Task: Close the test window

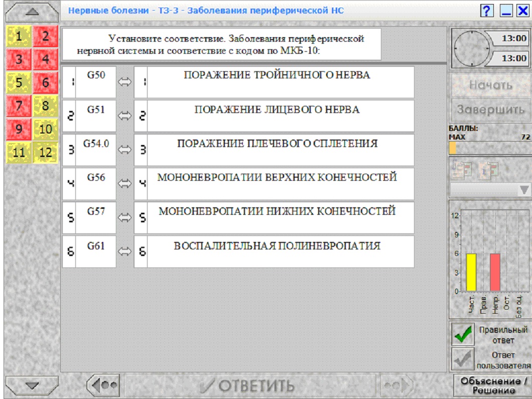Action: 523,11
